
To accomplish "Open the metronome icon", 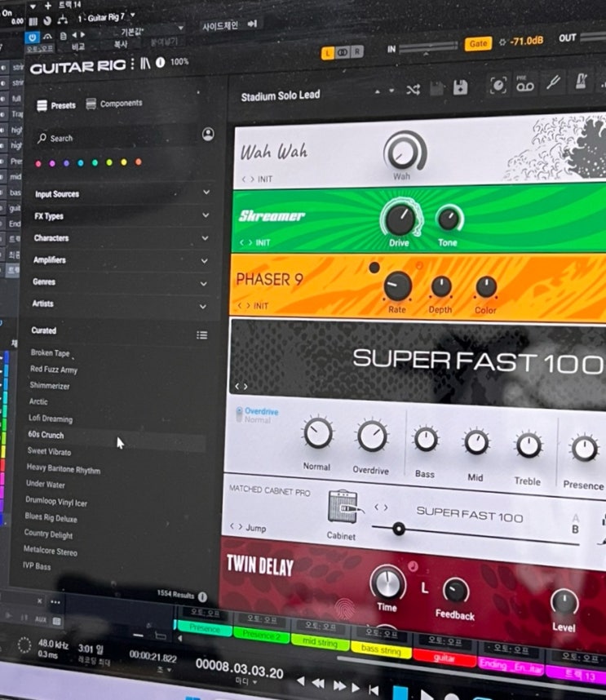I will coord(581,82).
